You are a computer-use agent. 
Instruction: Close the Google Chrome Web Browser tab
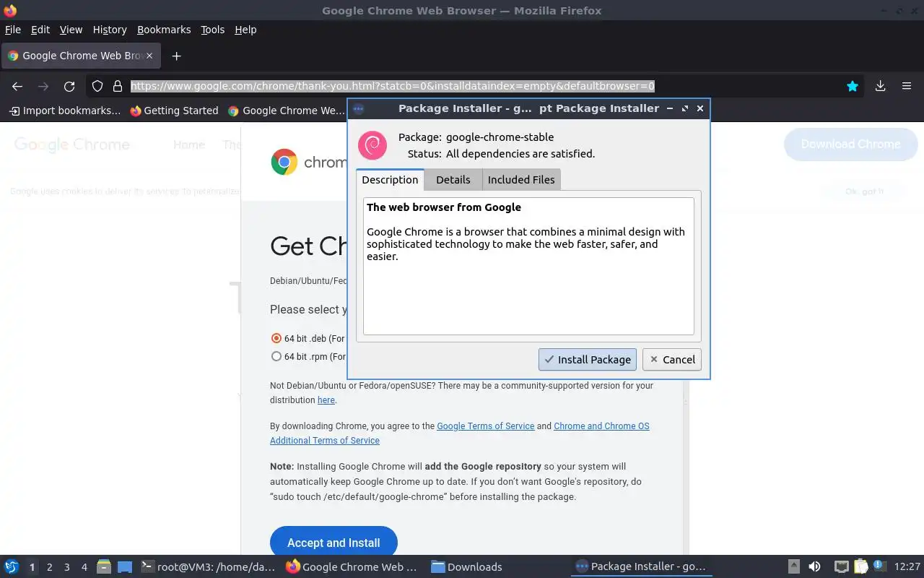click(149, 56)
